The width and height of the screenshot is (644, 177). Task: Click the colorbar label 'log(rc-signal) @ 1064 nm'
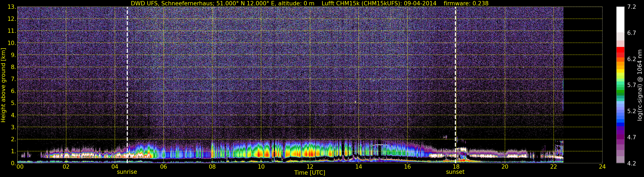[640, 85]
